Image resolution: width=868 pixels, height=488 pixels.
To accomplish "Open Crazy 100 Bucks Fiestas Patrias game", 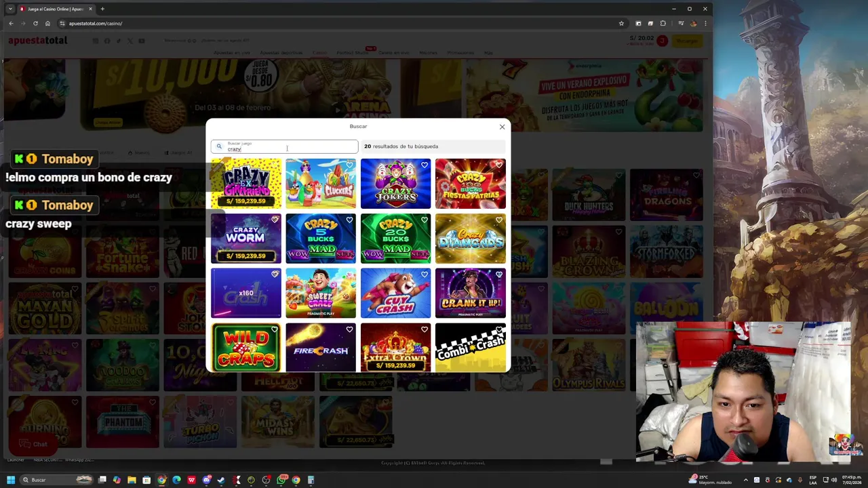I will click(470, 184).
